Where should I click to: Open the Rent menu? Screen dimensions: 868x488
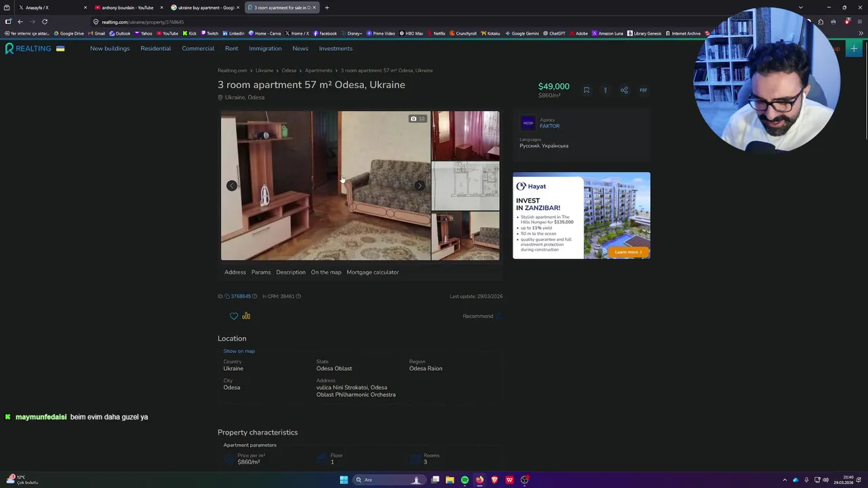point(231,49)
